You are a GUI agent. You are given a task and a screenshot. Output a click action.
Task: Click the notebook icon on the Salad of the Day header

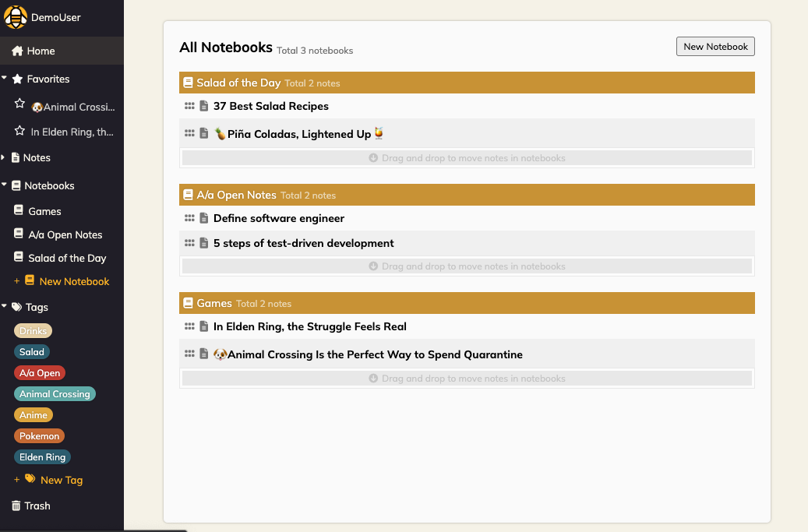[x=188, y=82]
